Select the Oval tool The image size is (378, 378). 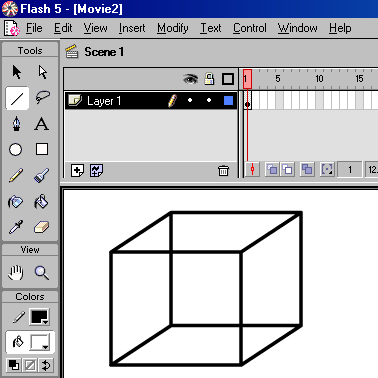(x=16, y=150)
